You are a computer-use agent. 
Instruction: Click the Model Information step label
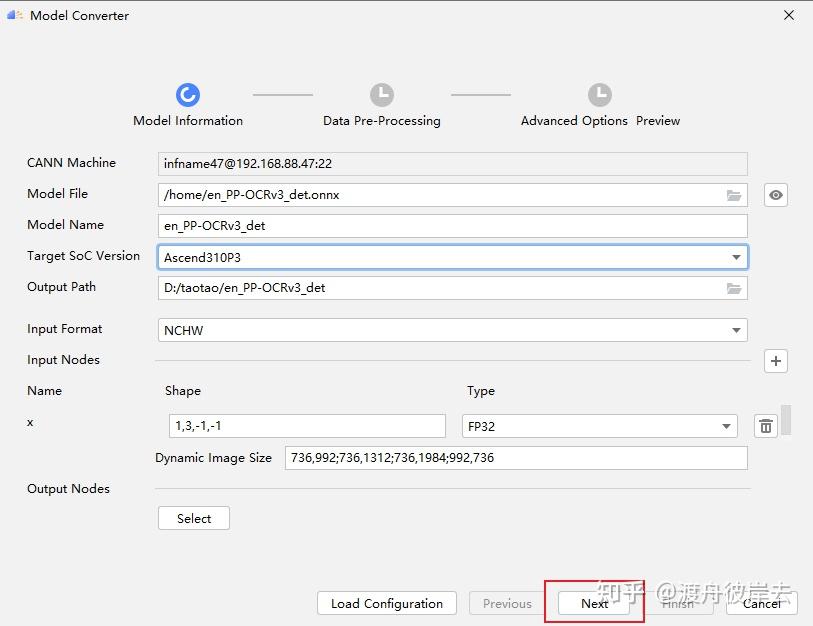click(x=188, y=121)
